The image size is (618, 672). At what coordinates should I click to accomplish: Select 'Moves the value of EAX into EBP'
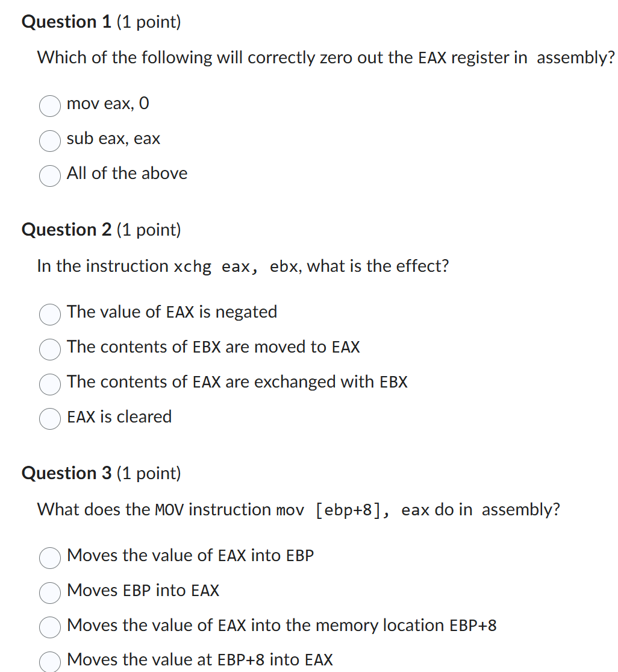point(49,559)
